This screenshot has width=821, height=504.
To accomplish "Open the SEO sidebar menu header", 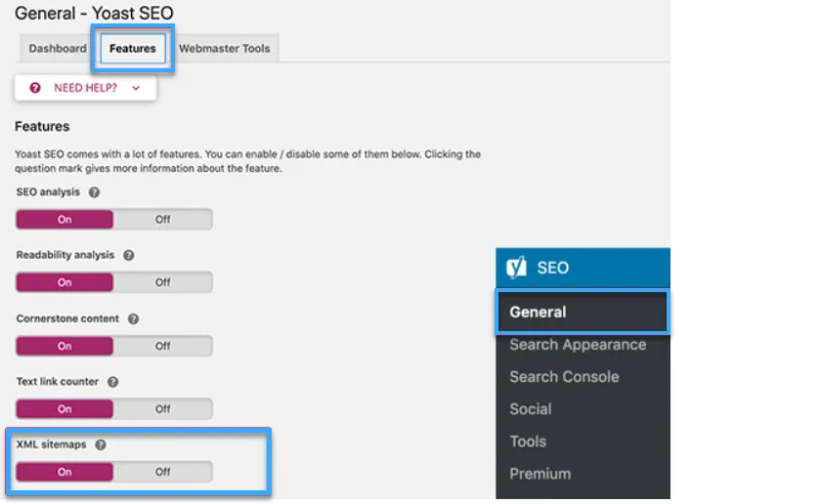I will (583, 268).
